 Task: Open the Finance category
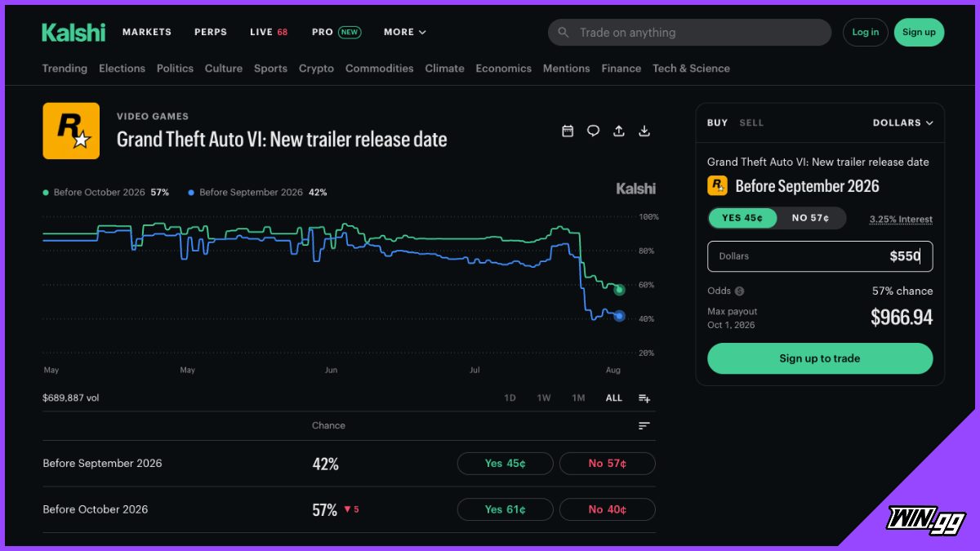point(621,69)
